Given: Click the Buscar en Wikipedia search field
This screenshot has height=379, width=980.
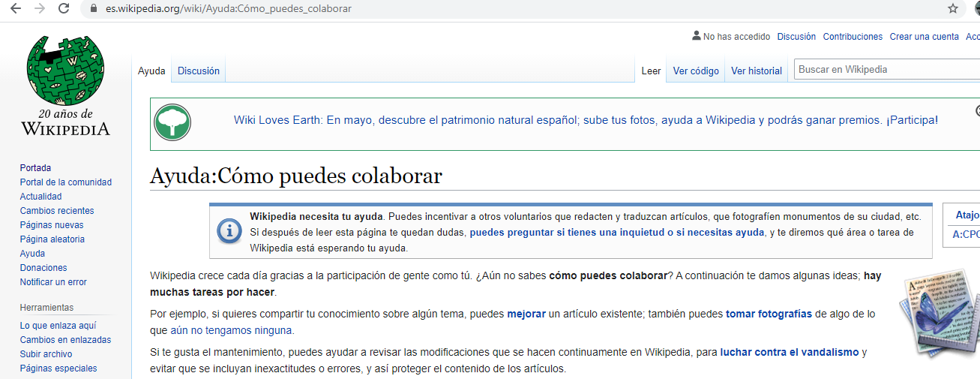Looking at the screenshot, I should point(885,69).
